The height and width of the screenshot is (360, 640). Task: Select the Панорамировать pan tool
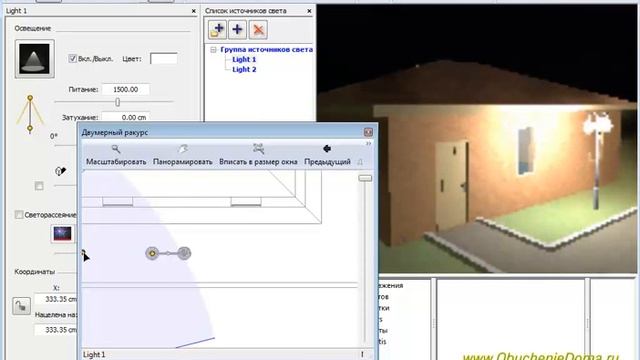pos(182,155)
